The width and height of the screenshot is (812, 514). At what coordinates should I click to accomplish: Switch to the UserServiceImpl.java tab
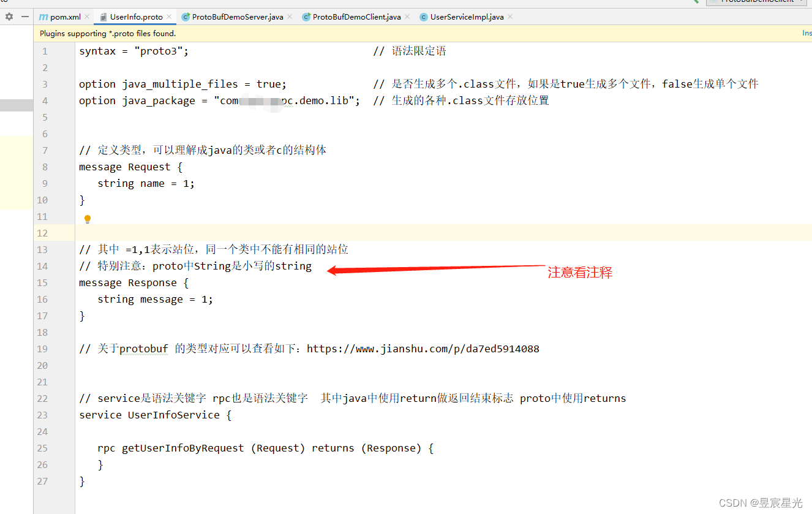point(467,17)
